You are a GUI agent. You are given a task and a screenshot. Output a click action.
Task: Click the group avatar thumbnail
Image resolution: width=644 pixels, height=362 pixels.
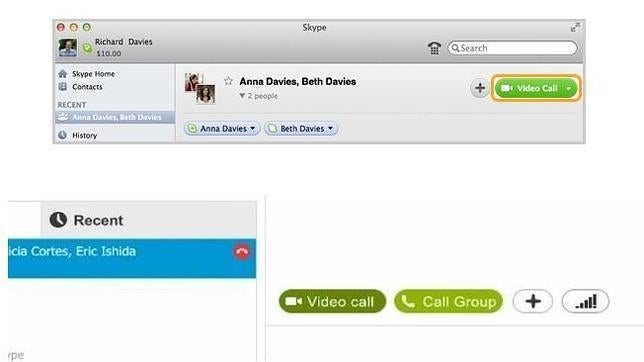point(200,88)
